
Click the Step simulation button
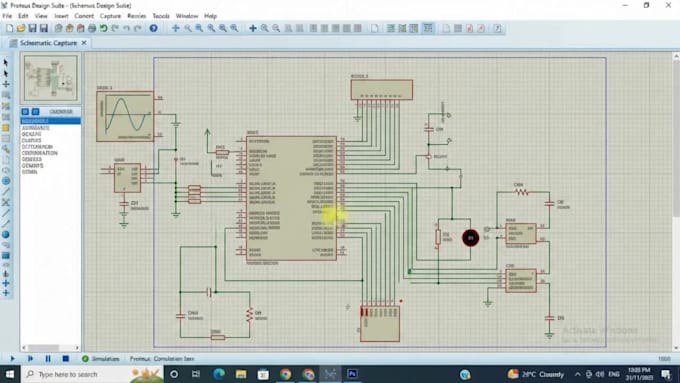pyautogui.click(x=30, y=359)
